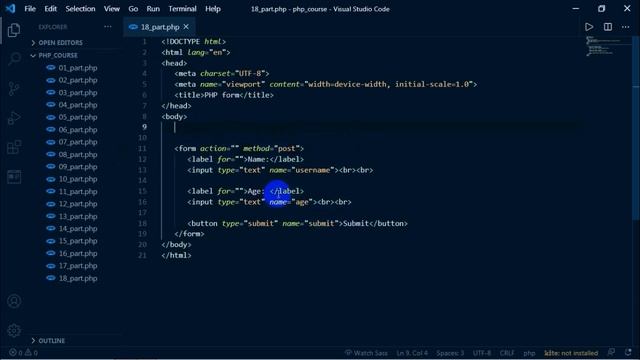
Task: Open 13_part.php in the explorer
Action: click(78, 216)
